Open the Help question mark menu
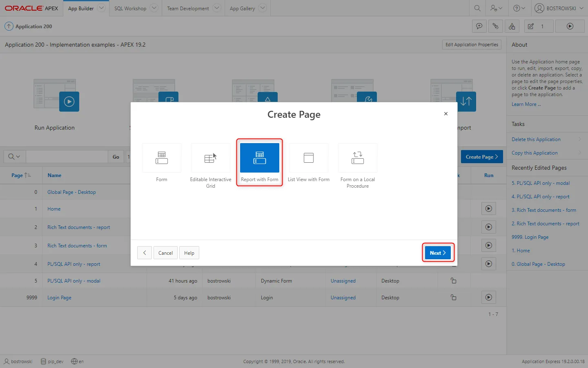Image resolution: width=588 pixels, height=368 pixels. [519, 8]
